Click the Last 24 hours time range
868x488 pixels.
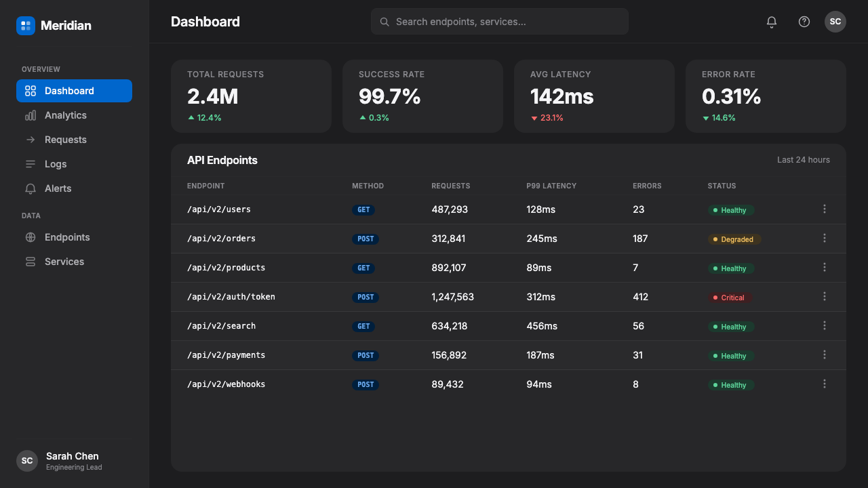pos(804,160)
